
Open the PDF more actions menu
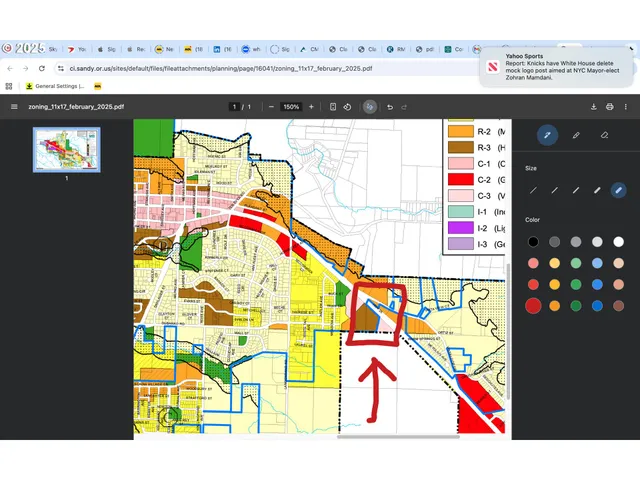tap(625, 106)
